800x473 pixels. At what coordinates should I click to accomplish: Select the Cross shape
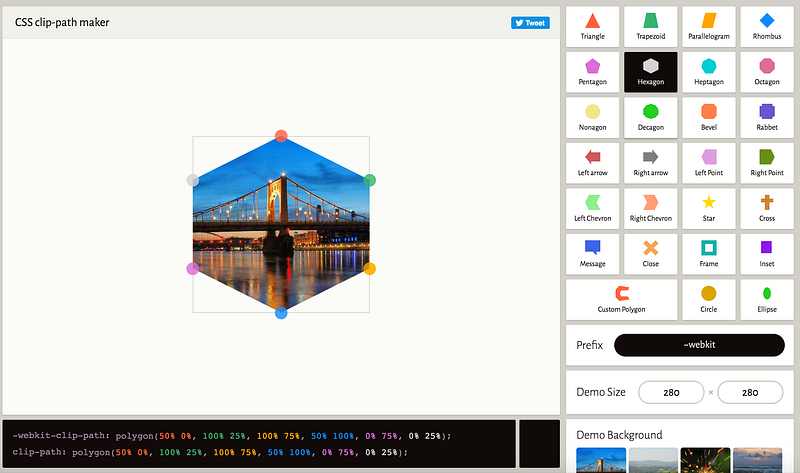click(x=767, y=209)
